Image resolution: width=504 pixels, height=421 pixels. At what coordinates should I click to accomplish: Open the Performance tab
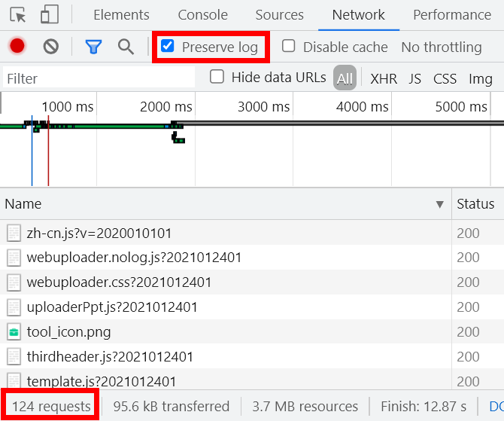pos(451,15)
